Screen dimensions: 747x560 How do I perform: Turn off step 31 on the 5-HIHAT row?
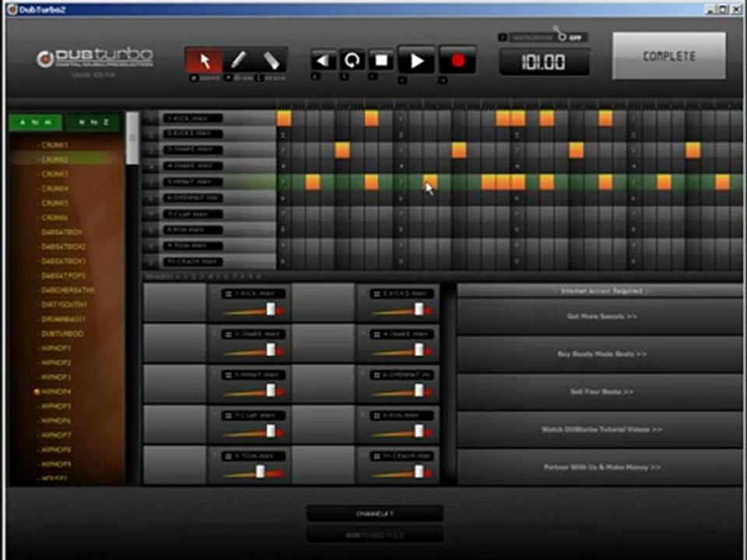point(722,182)
